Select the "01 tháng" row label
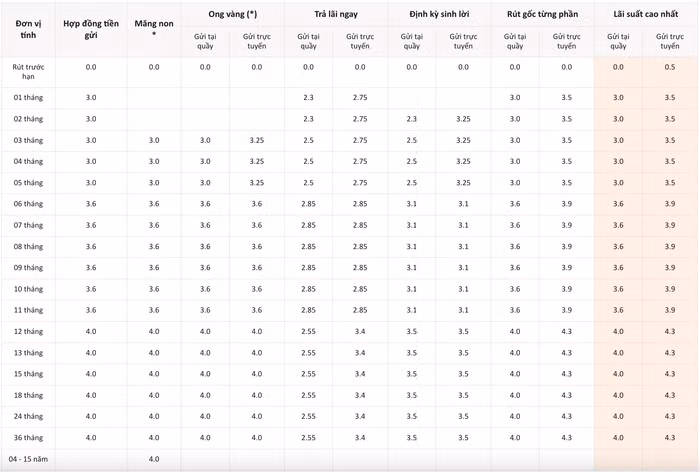This screenshot has width=700, height=472. click(x=28, y=97)
